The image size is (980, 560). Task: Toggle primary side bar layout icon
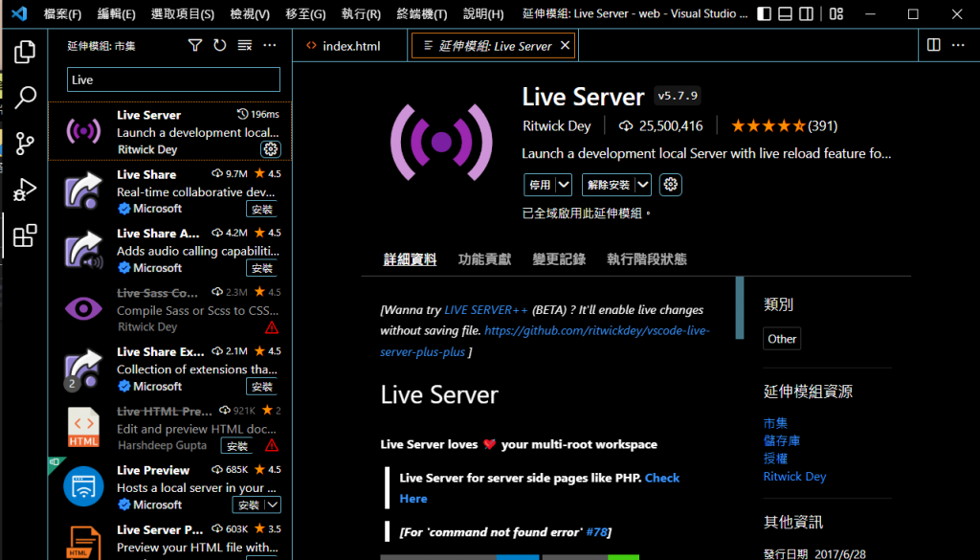pos(764,13)
